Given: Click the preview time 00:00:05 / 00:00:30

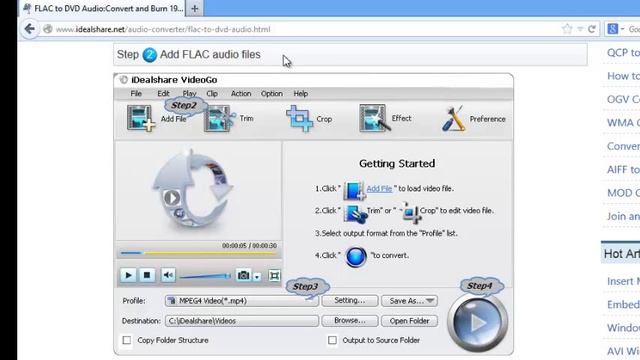Looking at the screenshot, I should (249, 245).
